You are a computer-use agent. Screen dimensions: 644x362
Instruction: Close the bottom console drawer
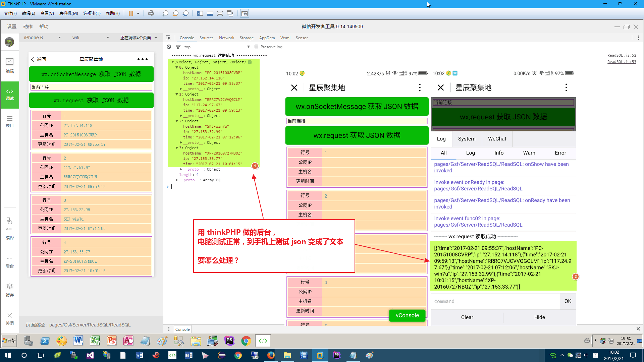click(638, 329)
